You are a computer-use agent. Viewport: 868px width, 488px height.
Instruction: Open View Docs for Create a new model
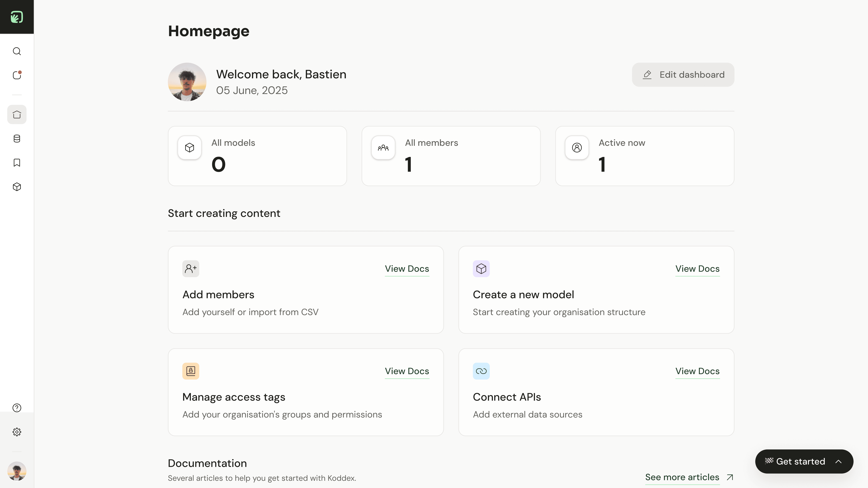click(697, 269)
